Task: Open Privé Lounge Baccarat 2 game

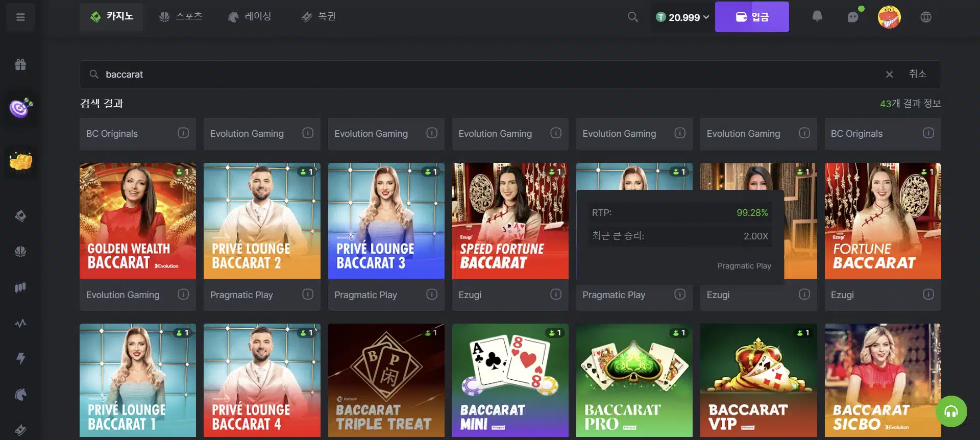Action: coord(262,221)
